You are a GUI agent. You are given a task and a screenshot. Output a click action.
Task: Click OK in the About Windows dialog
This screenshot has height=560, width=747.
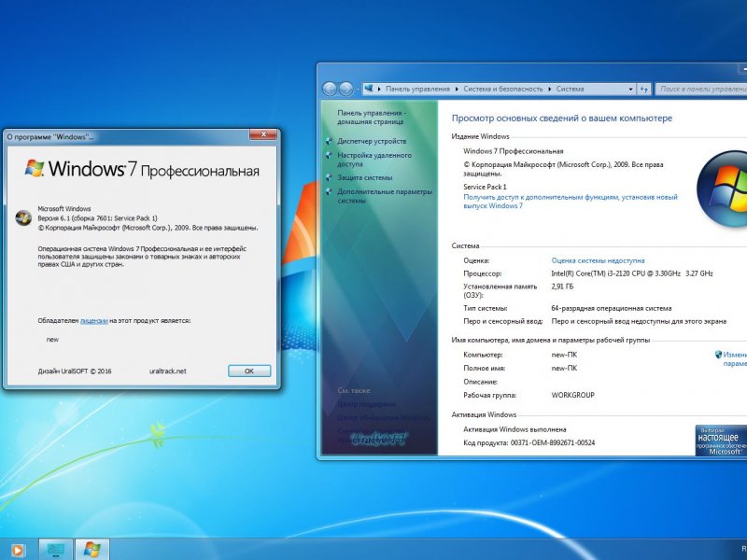249,371
